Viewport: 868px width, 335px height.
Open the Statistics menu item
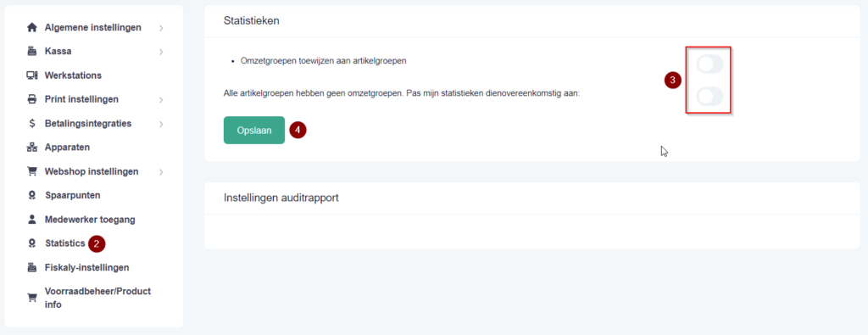[x=64, y=243]
